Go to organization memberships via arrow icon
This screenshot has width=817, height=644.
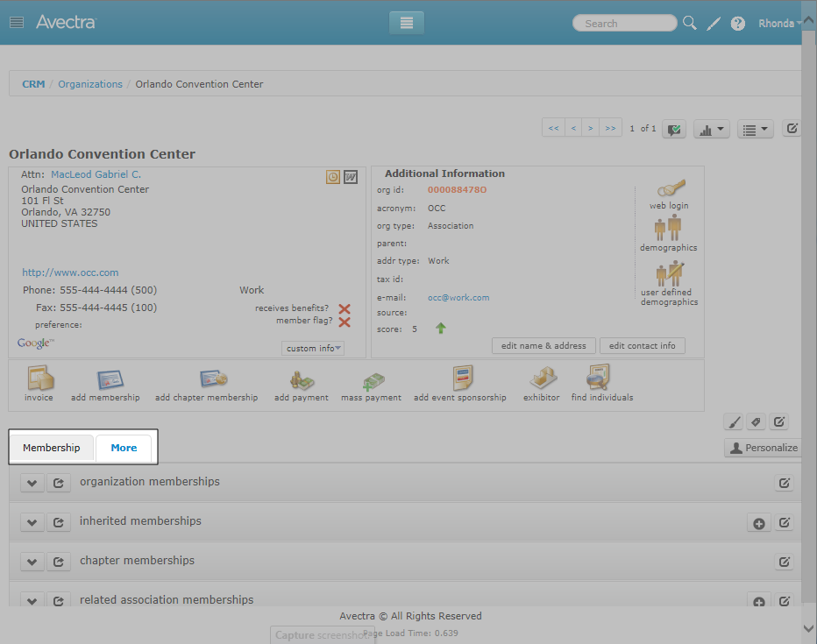click(x=59, y=483)
